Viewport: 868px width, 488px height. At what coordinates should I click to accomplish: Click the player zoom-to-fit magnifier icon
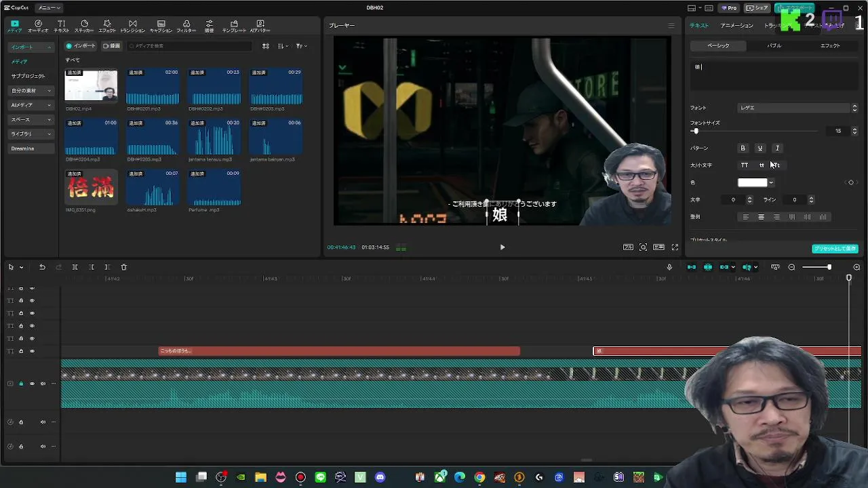tap(643, 247)
